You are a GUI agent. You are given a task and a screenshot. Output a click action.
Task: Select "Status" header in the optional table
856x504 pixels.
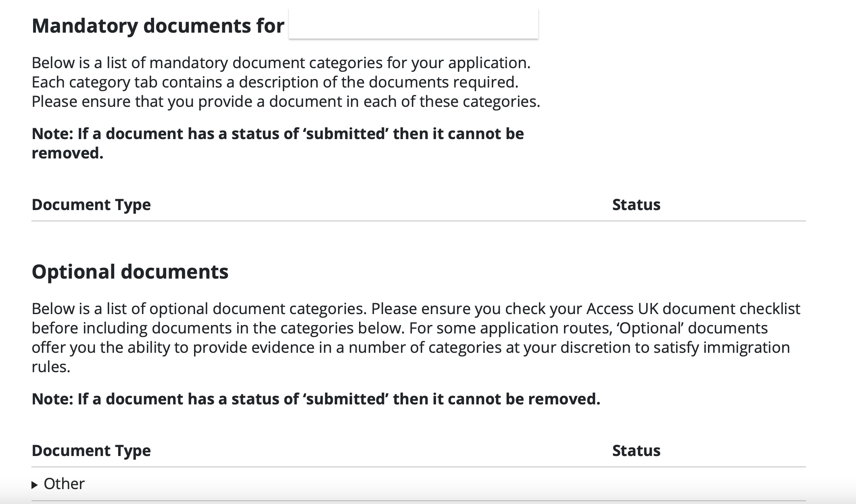[636, 451]
